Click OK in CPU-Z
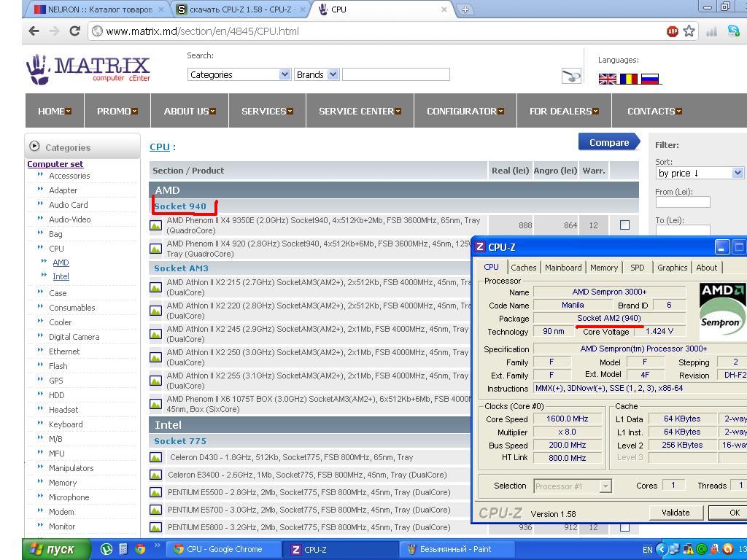Screen dimensions: 747x560 [x=728, y=513]
